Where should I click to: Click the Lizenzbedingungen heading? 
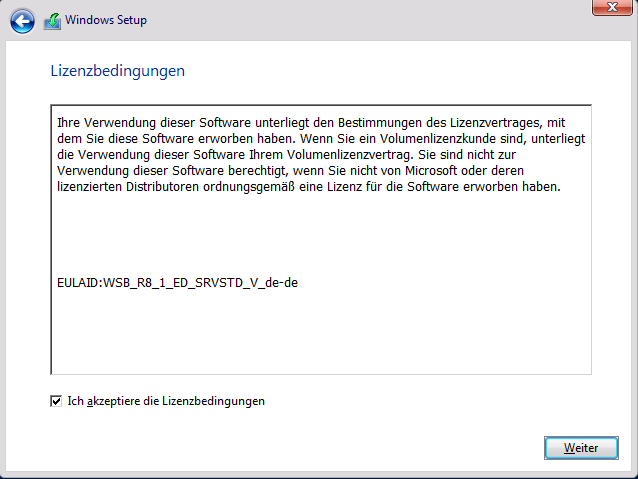[x=118, y=71]
